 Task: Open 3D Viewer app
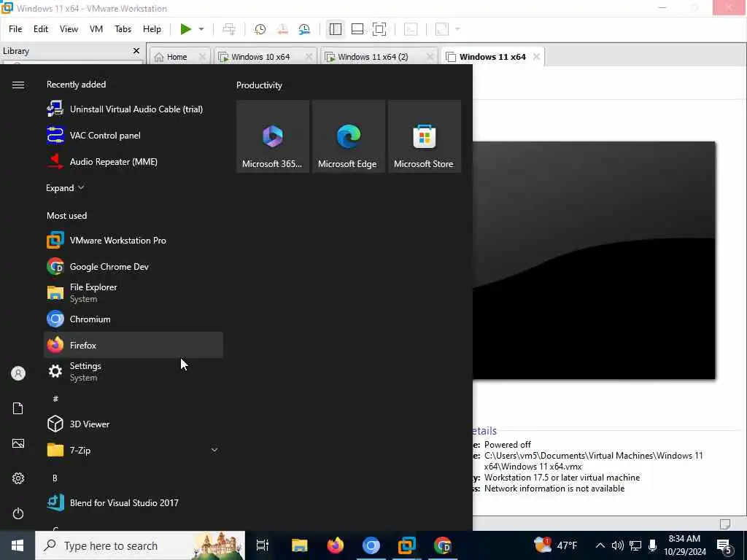pyautogui.click(x=133, y=424)
